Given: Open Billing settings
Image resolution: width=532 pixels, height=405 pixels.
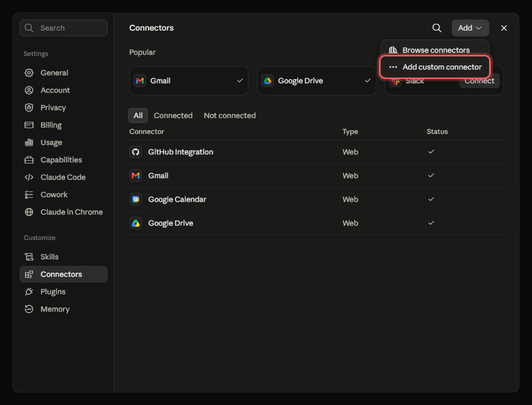Looking at the screenshot, I should click(x=63, y=125).
